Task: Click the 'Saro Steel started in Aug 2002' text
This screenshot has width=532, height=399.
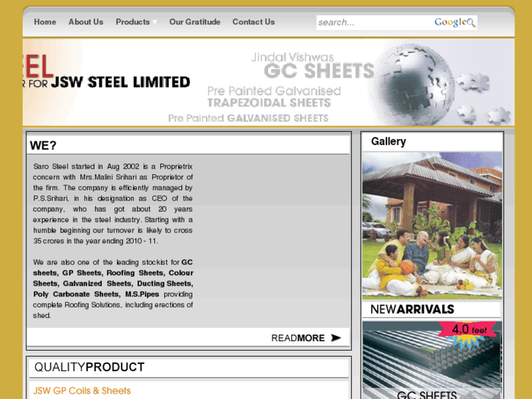Action: (86, 166)
